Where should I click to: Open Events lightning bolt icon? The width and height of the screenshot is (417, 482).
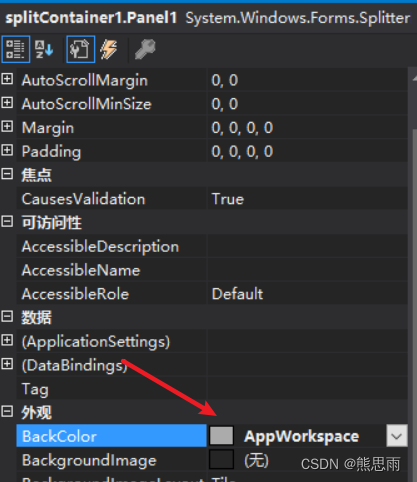[x=109, y=49]
